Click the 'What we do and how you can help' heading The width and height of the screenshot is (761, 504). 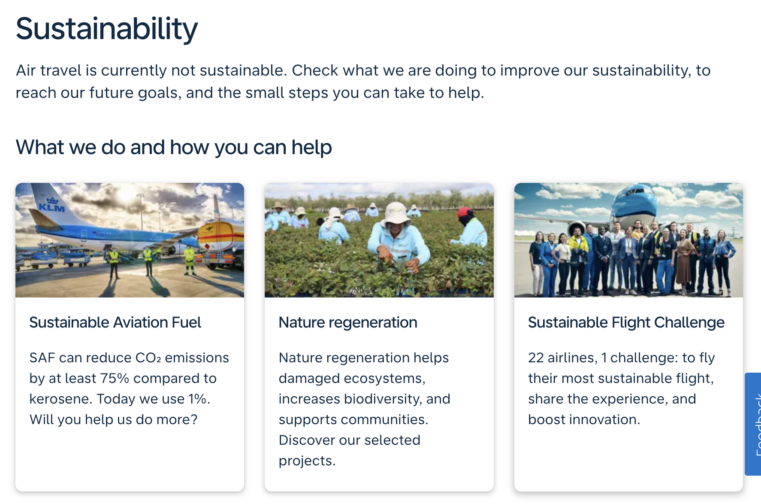tap(174, 147)
